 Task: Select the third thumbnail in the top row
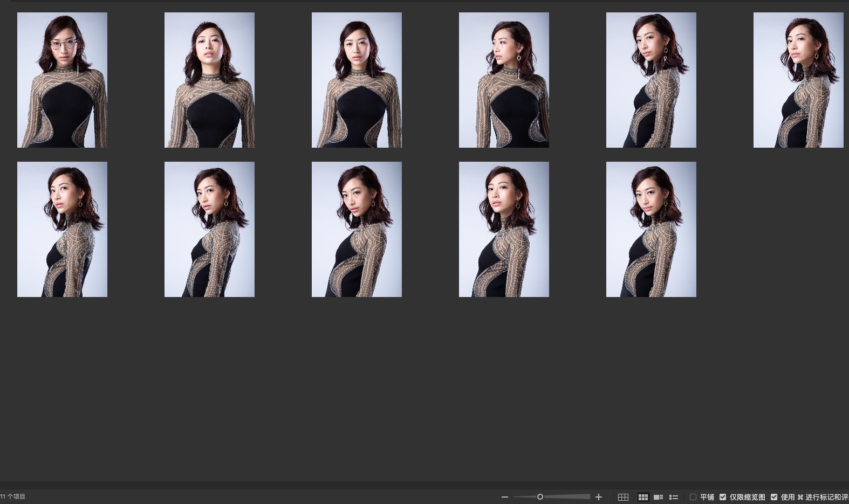(x=357, y=80)
